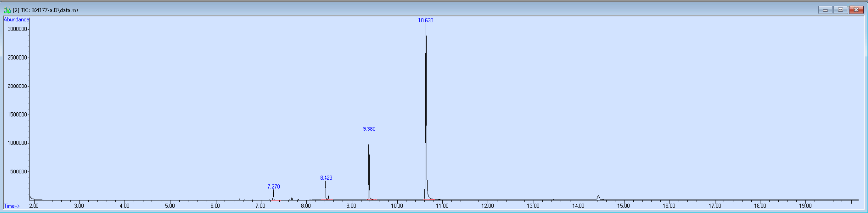Click the 17.00 time axis value
This screenshot has width=868, height=213.
[715, 206]
